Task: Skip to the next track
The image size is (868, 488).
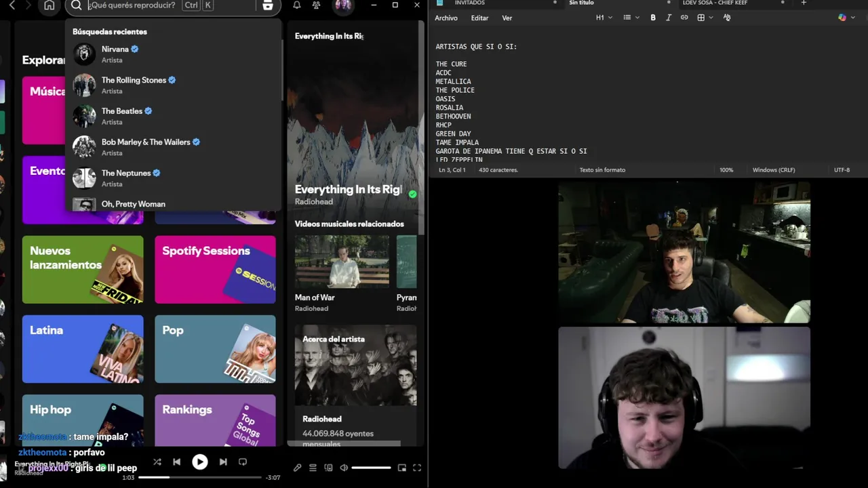Action: tap(223, 462)
